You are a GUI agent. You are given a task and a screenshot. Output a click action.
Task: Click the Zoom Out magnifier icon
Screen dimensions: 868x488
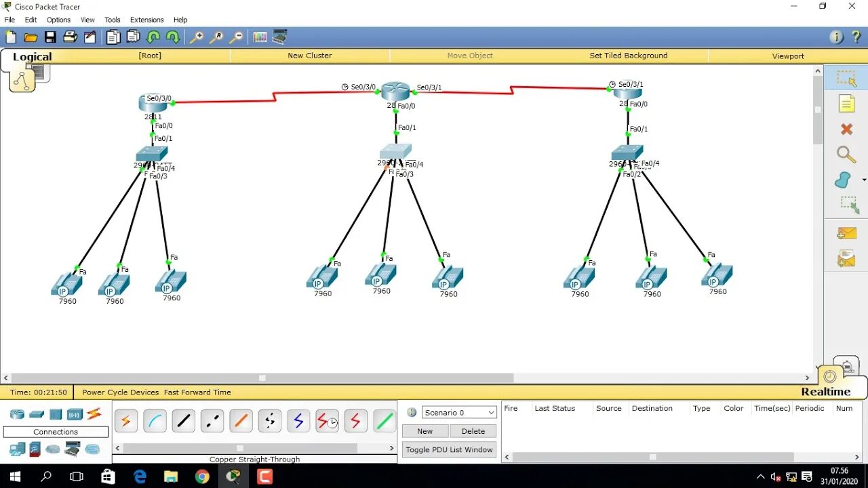tap(236, 37)
